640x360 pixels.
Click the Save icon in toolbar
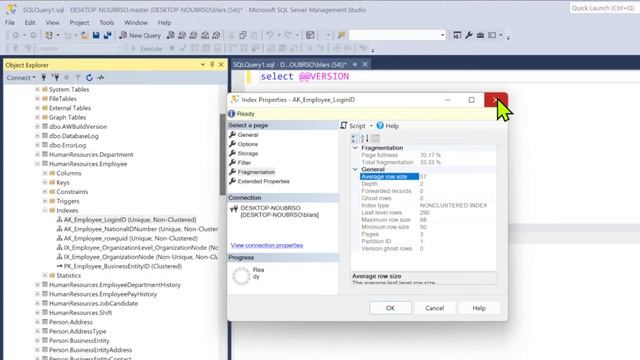(x=96, y=36)
